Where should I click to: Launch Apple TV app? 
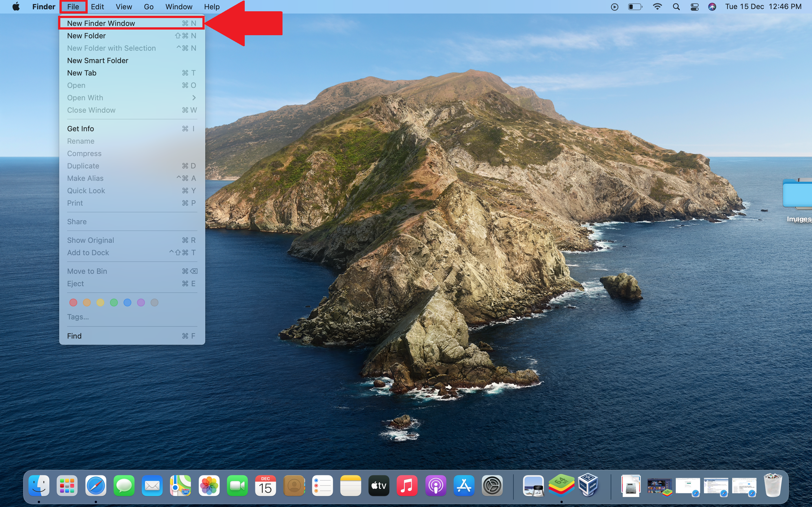pyautogui.click(x=379, y=485)
